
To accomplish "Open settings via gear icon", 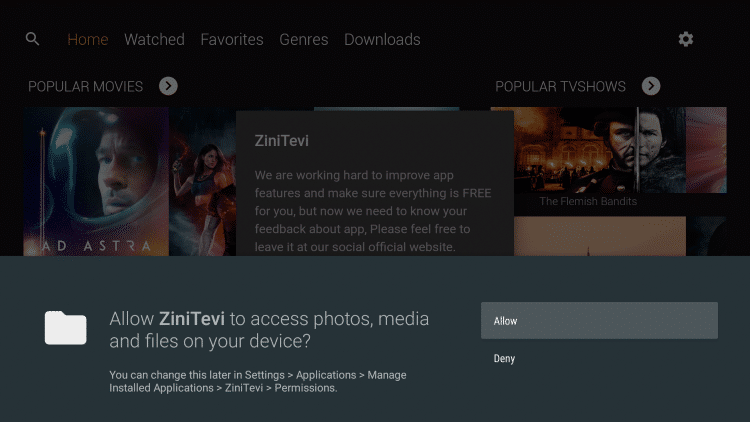I will [685, 39].
